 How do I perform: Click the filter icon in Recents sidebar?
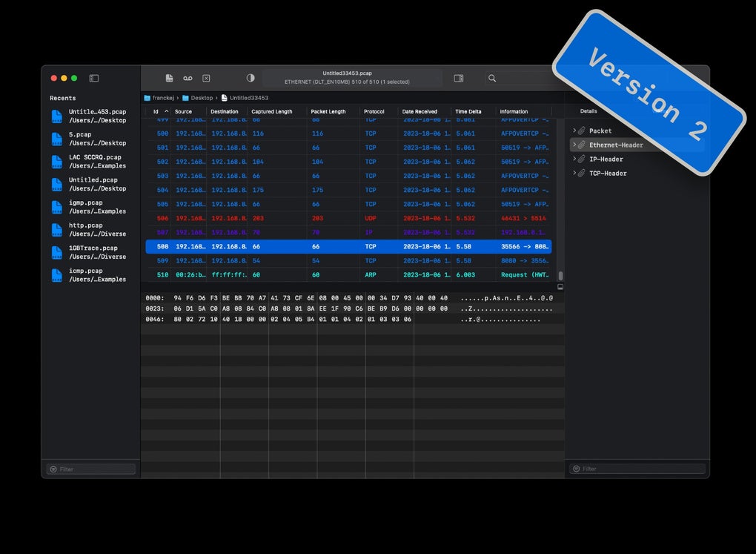click(53, 469)
